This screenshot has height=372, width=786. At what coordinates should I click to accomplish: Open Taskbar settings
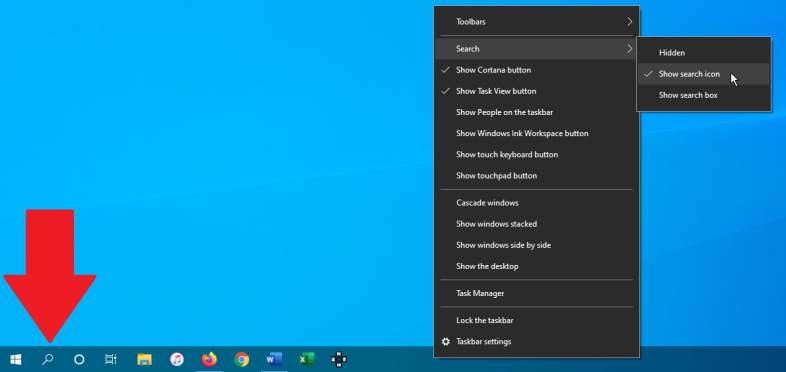pos(536,342)
